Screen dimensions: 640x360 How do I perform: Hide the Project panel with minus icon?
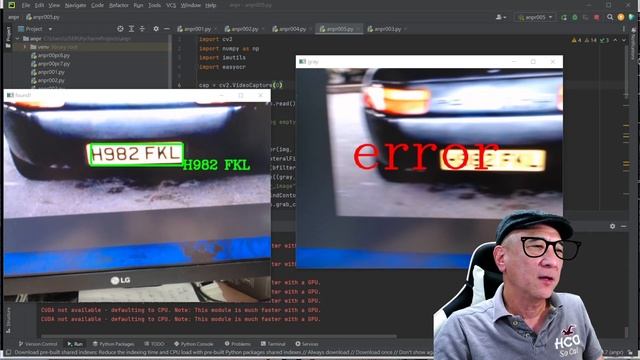167,29
